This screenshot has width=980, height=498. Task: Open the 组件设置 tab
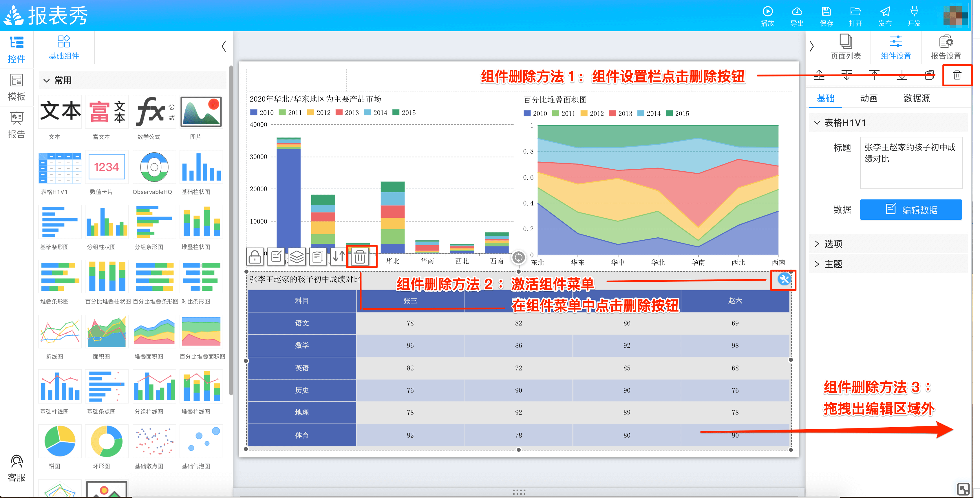point(896,47)
